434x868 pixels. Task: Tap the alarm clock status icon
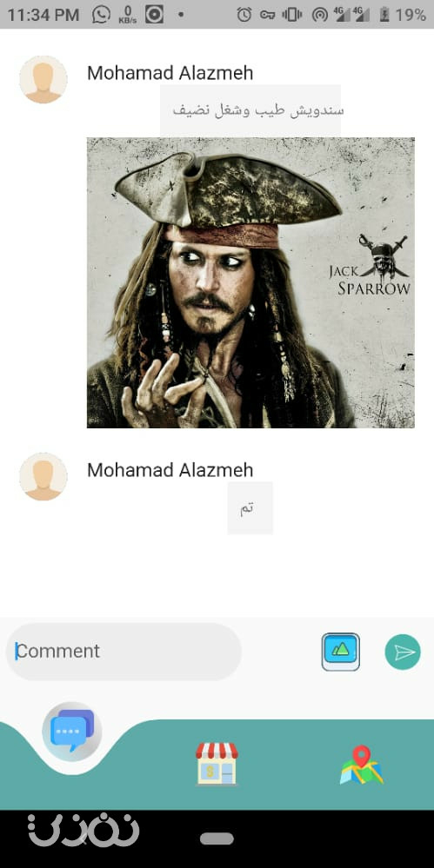point(244,15)
